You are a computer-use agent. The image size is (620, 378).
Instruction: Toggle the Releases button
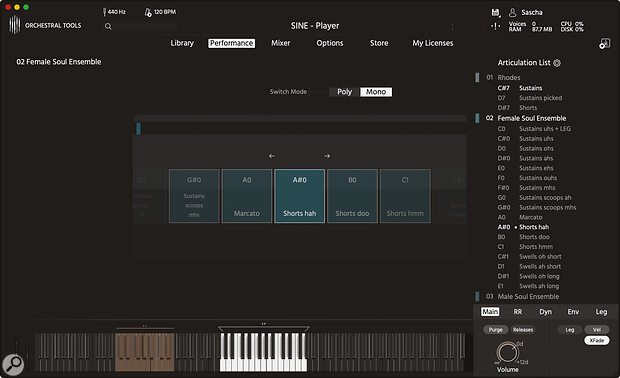(x=523, y=330)
